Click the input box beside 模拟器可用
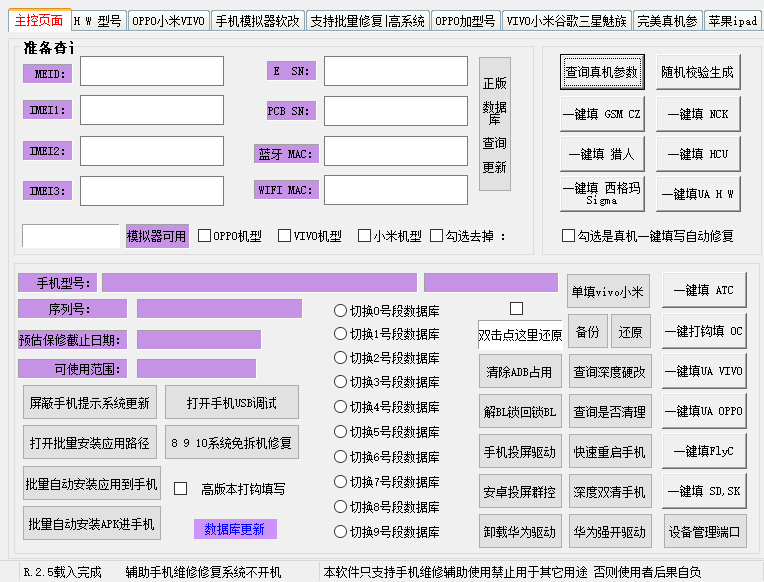Viewport: 764px width, 582px height. click(x=71, y=236)
